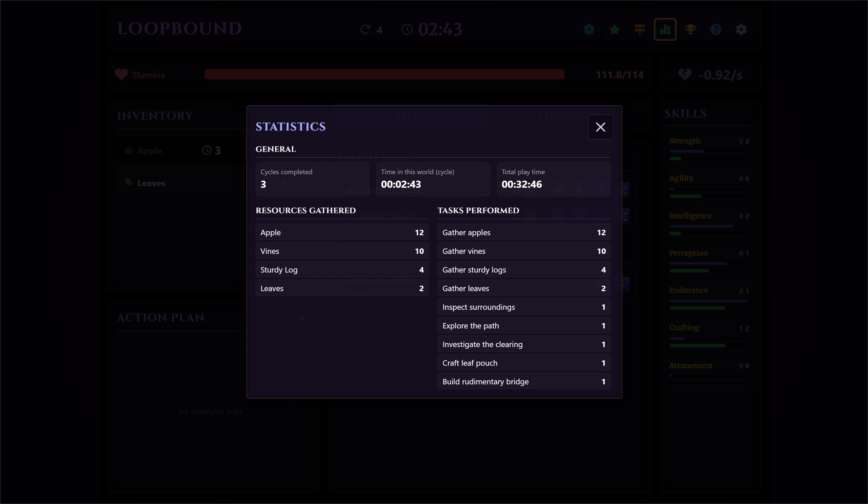Click the LOOPBOUND game title
This screenshot has height=504, width=868.
[x=179, y=28]
